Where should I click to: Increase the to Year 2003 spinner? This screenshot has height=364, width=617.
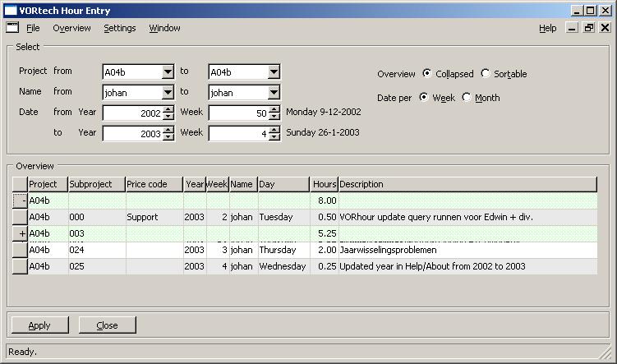pos(168,131)
